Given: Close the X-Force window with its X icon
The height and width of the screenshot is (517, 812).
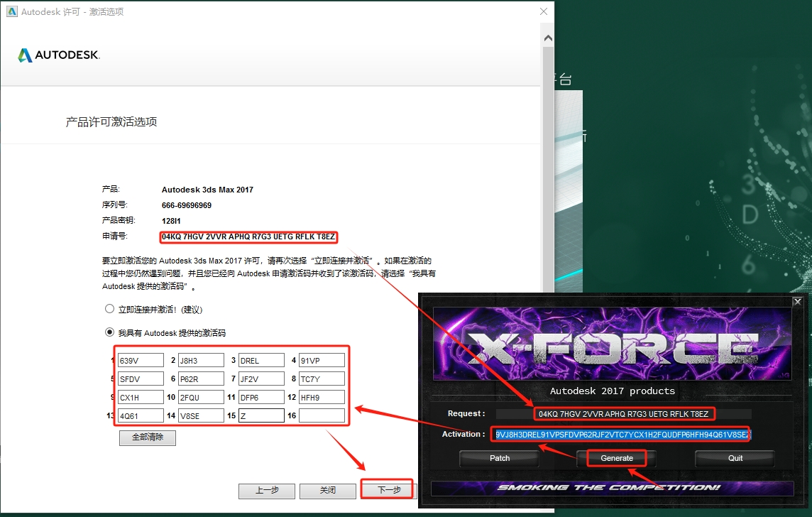Looking at the screenshot, I should (x=797, y=301).
